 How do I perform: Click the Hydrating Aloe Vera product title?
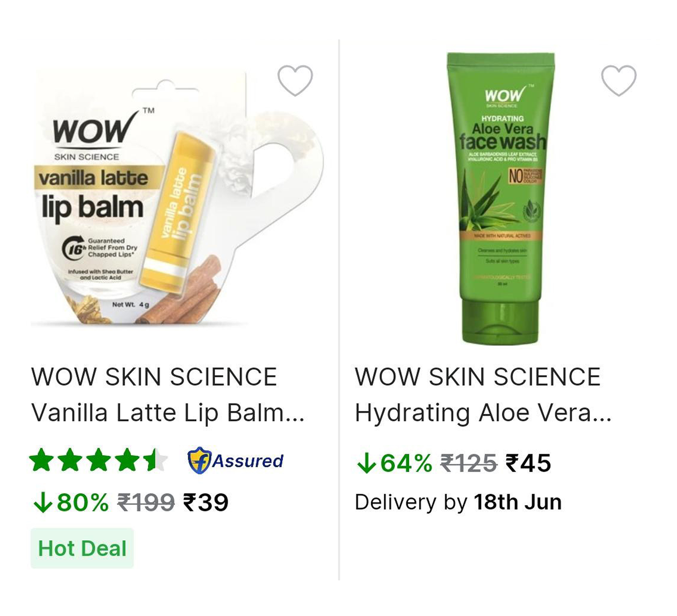[483, 412]
